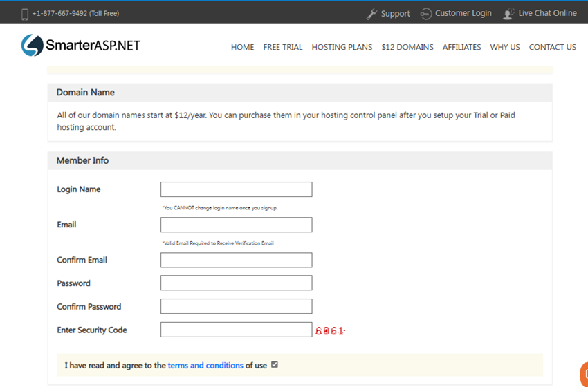588x387 pixels.
Task: Open the AFFILIATES menu item
Action: (x=461, y=47)
